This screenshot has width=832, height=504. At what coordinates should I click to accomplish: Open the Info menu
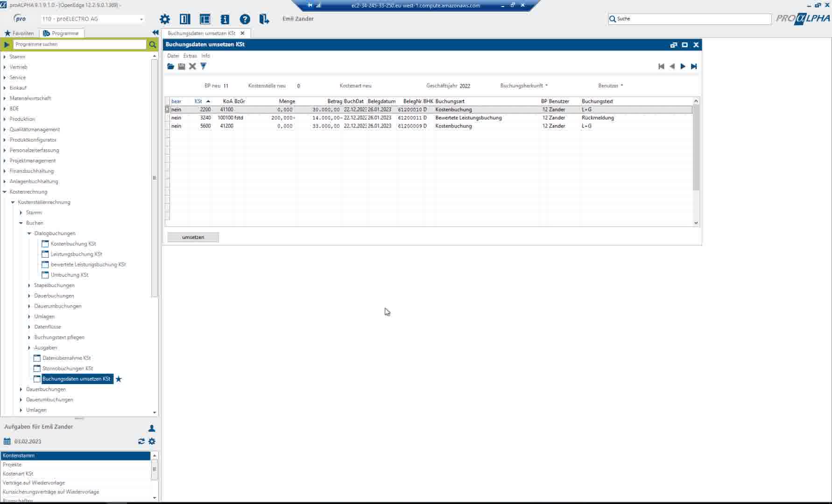(x=205, y=56)
